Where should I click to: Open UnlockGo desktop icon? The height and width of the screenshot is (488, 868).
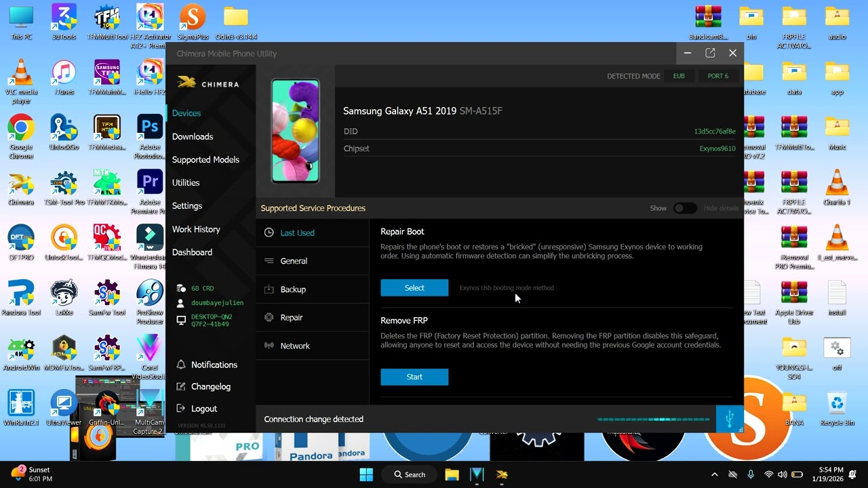[64, 132]
